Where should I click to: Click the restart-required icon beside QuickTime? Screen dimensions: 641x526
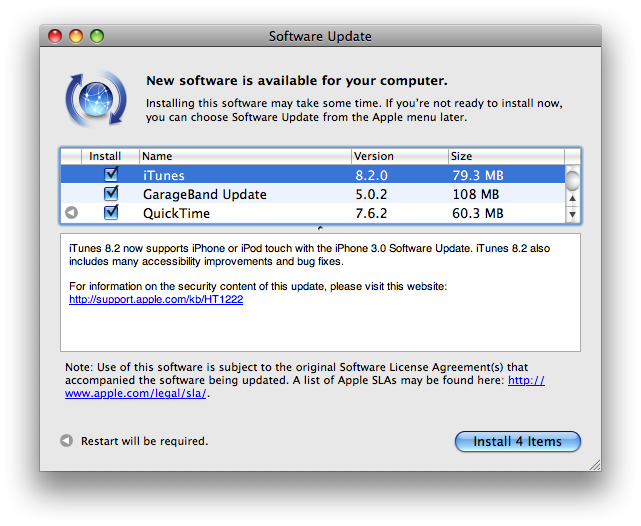[71, 213]
